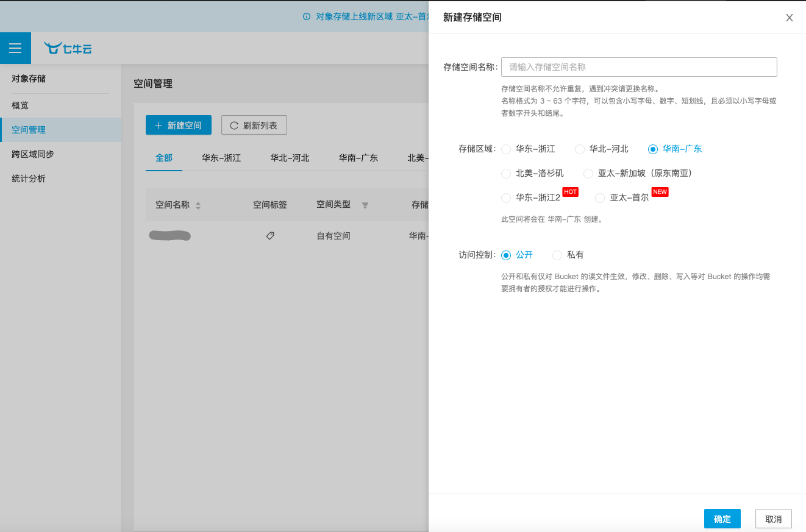This screenshot has height=532, width=806.
Task: Cancel with the 取消 button
Action: [774, 519]
